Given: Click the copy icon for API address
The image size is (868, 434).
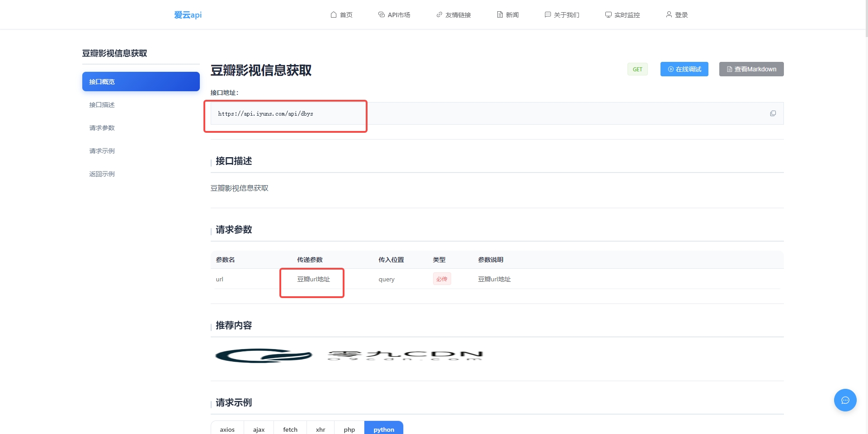Looking at the screenshot, I should [x=773, y=113].
